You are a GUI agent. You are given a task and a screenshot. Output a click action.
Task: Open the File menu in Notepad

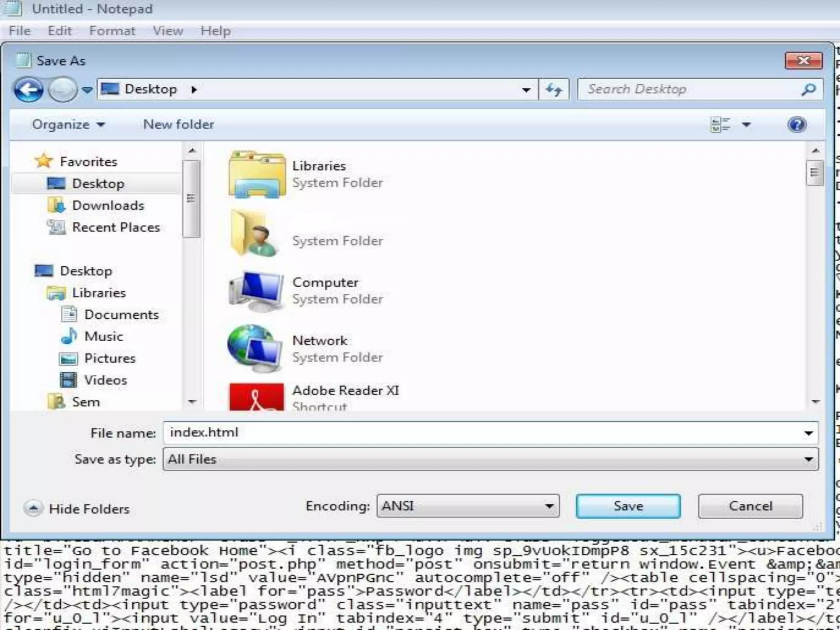pyautogui.click(x=20, y=31)
